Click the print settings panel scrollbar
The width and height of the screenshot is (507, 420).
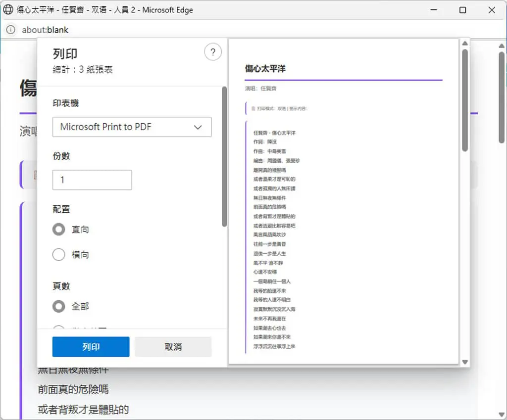point(224,157)
